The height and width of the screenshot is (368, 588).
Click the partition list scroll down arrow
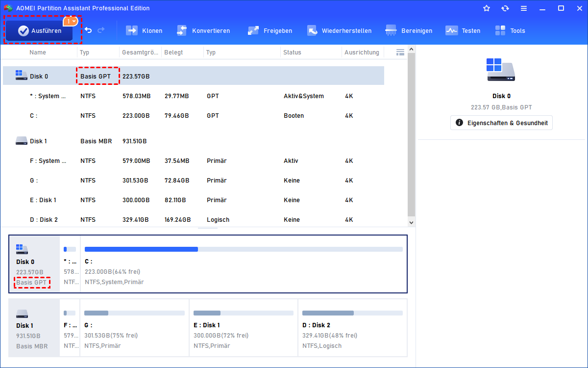point(412,223)
